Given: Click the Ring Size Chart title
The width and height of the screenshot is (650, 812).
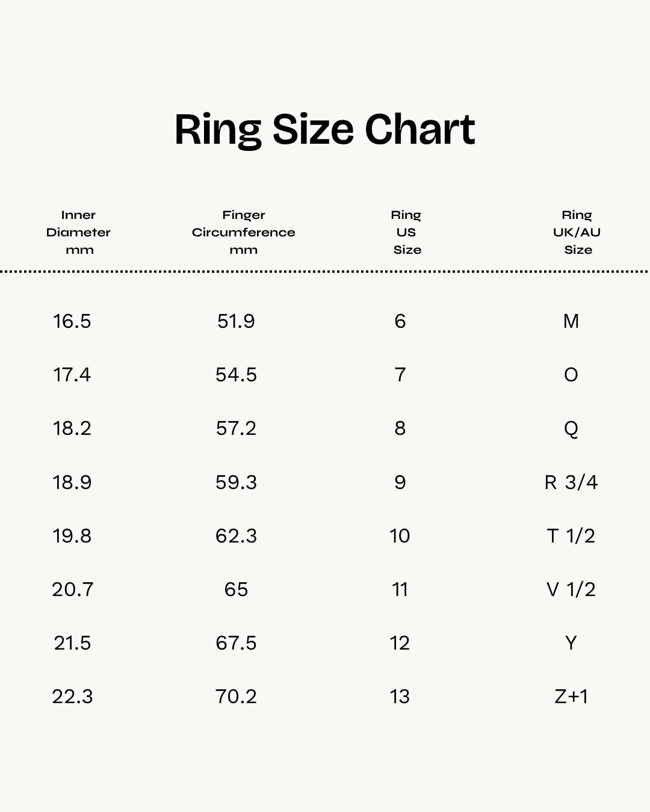Looking at the screenshot, I should [x=325, y=130].
